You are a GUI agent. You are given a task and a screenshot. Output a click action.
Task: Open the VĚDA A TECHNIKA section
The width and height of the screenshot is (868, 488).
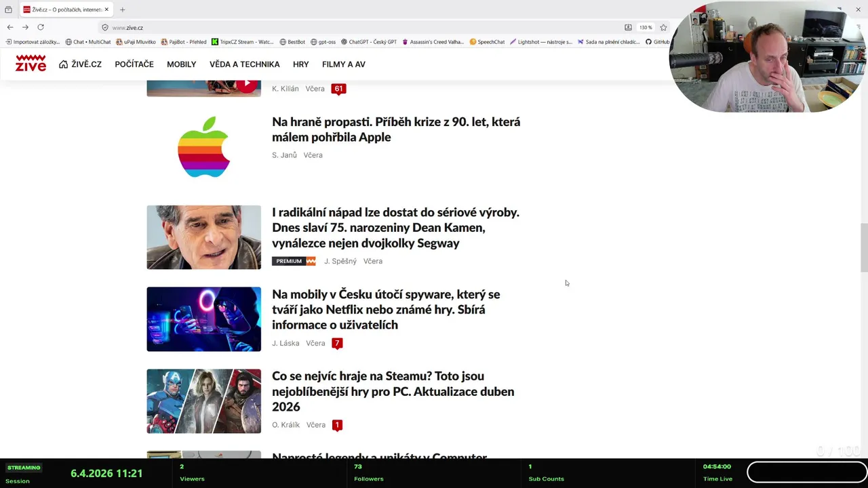pyautogui.click(x=244, y=64)
